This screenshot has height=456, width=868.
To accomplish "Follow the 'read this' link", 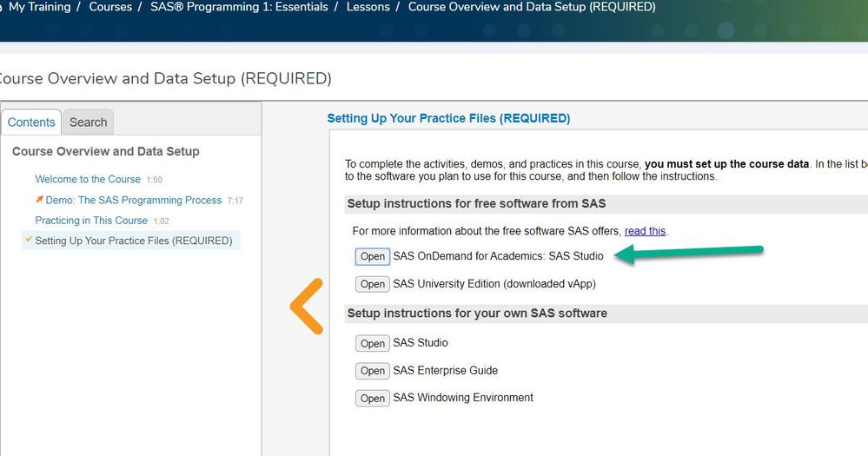I will coord(645,231).
